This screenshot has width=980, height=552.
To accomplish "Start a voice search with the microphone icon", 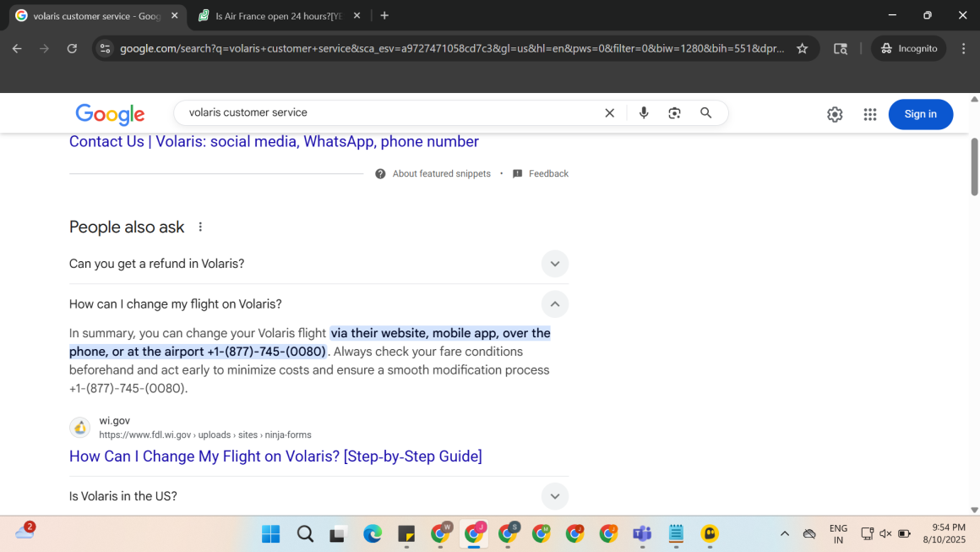I will click(644, 113).
